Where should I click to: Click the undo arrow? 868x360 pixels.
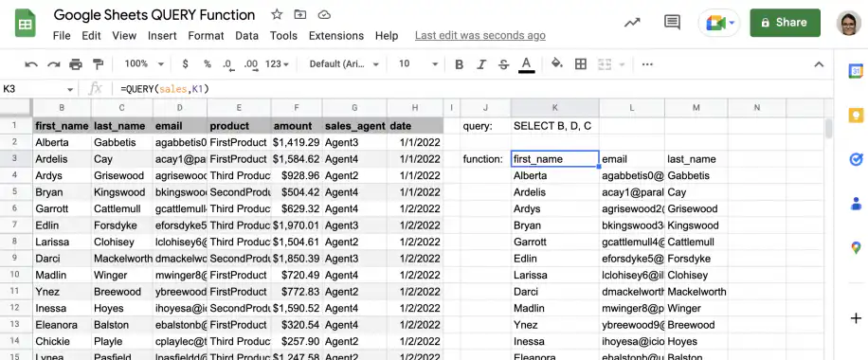(31, 64)
